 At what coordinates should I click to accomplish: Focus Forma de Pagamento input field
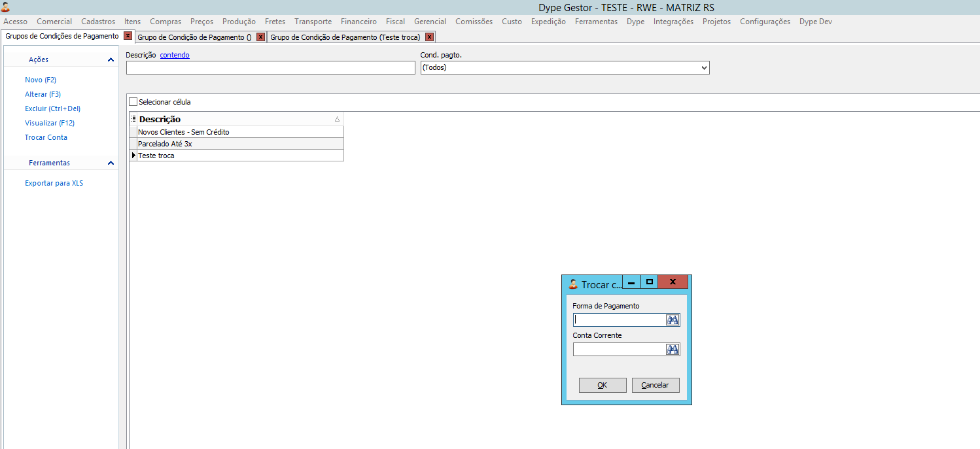620,320
